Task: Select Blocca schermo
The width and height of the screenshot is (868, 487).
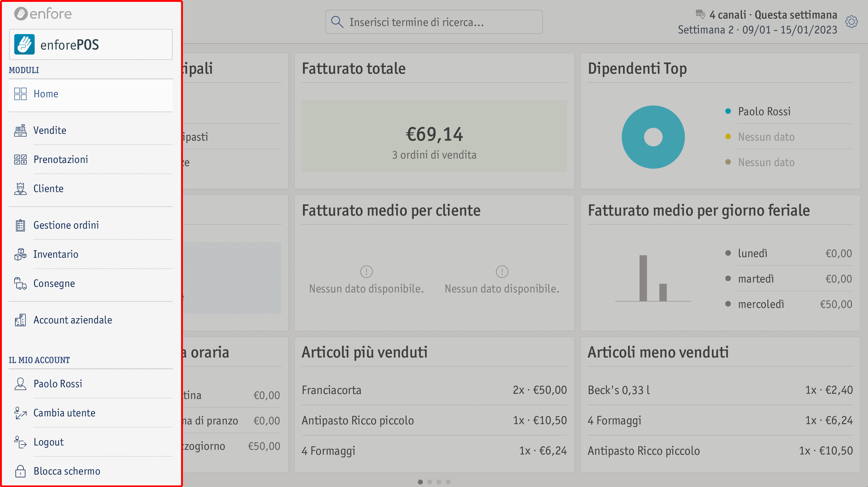Action: coord(91,471)
